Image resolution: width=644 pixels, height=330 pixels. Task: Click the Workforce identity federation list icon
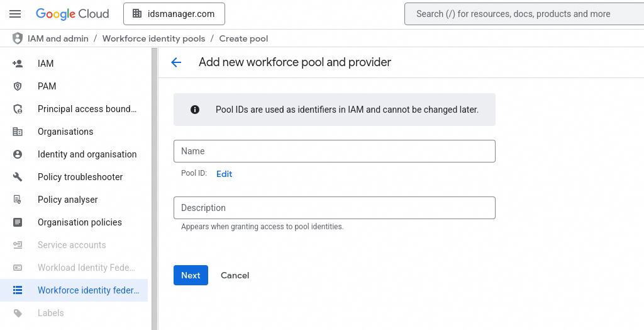tap(18, 290)
